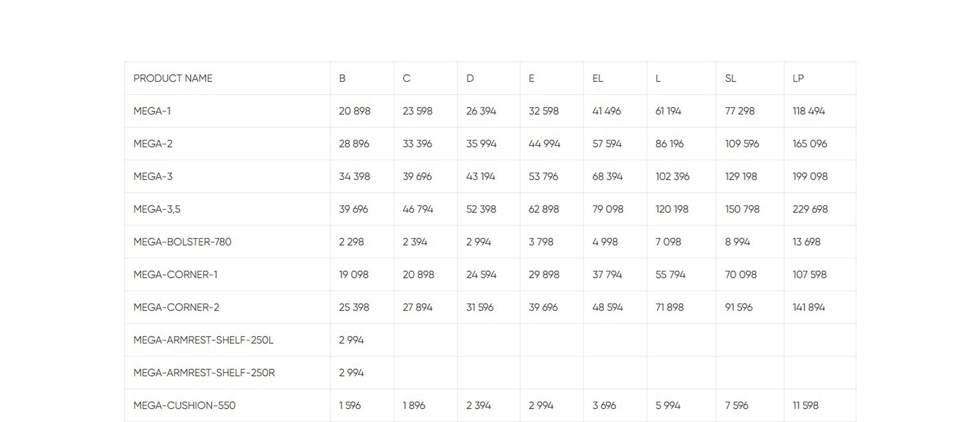The image size is (980, 422).
Task: Click the MEGA-CORNER-2 price 48 594
Action: point(607,308)
